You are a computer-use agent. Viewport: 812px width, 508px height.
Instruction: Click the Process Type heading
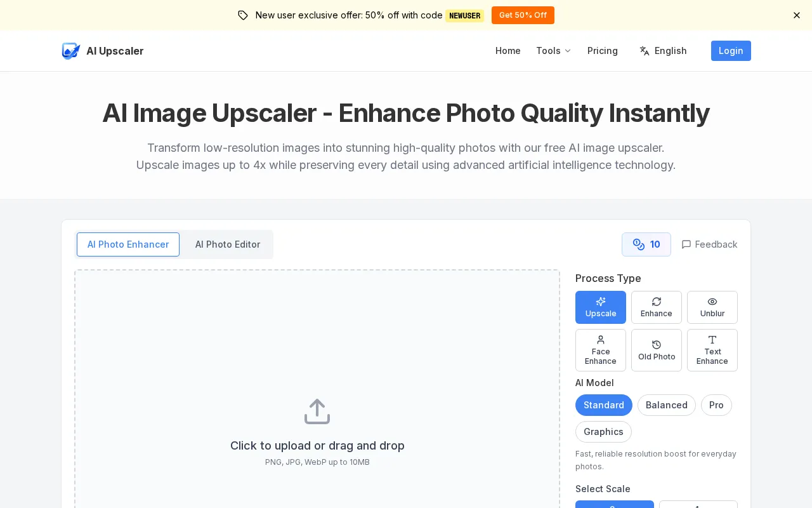[x=608, y=278]
